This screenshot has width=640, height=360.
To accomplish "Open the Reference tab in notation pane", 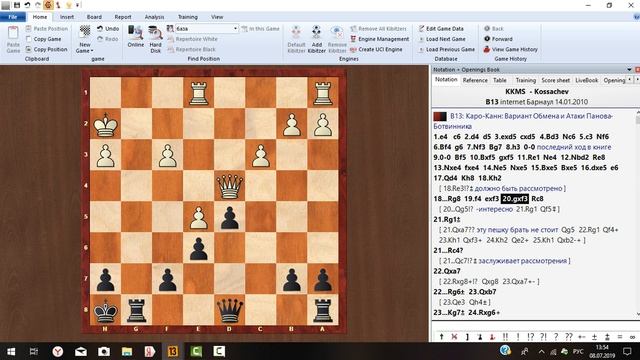I will [475, 80].
